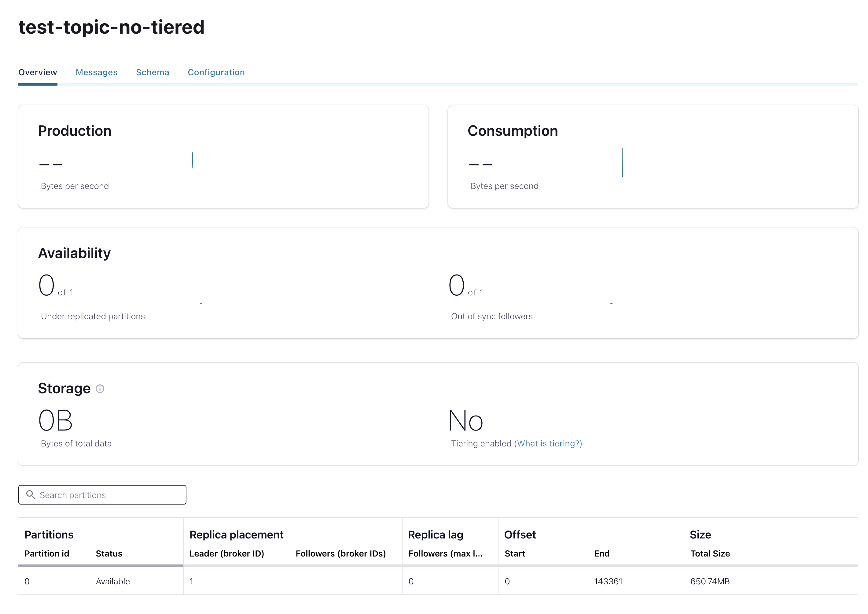
Task: Click the Consumption sparkline chart
Action: pyautogui.click(x=622, y=163)
